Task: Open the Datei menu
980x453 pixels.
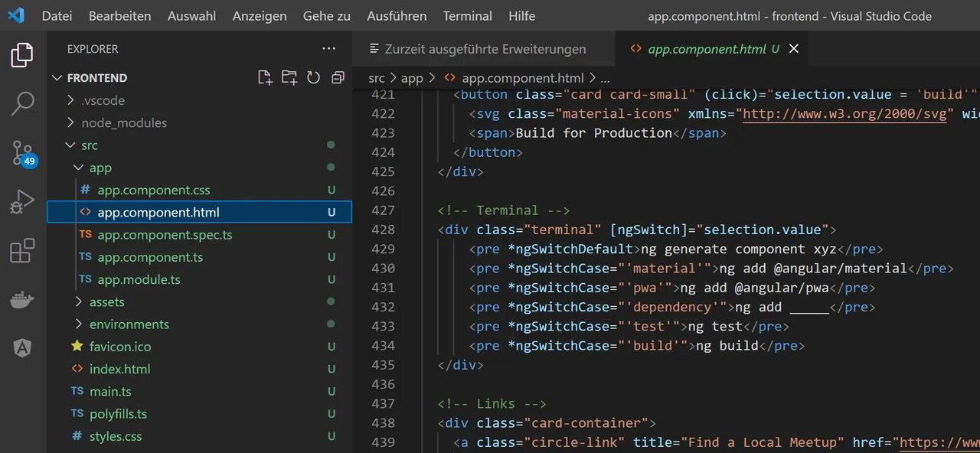Action: coord(57,15)
